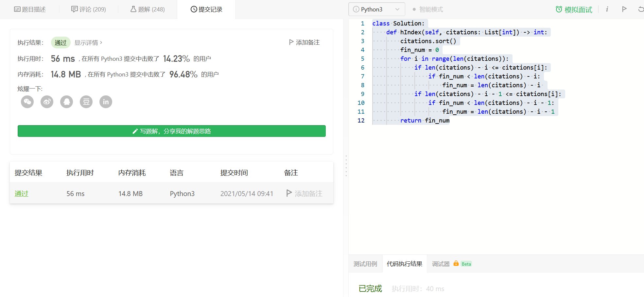The height and width of the screenshot is (297, 644).
Task: Click 14.8 MB cell in submissions table
Action: click(x=131, y=194)
